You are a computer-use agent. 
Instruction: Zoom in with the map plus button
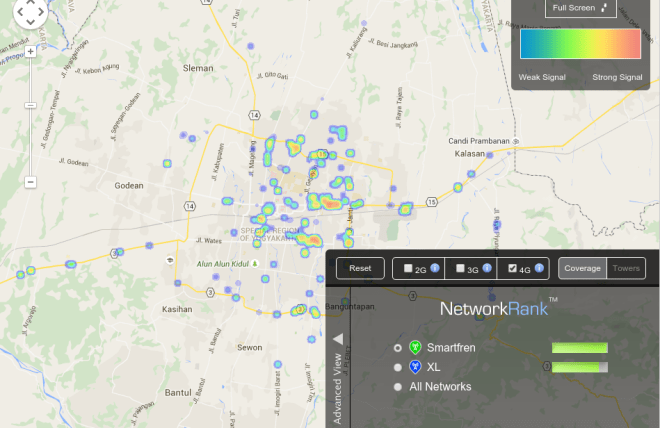click(31, 51)
